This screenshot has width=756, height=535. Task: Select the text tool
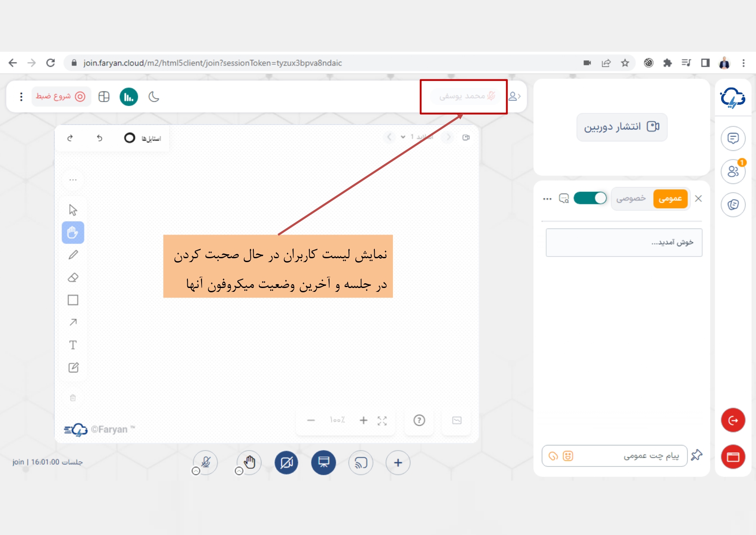tap(73, 345)
